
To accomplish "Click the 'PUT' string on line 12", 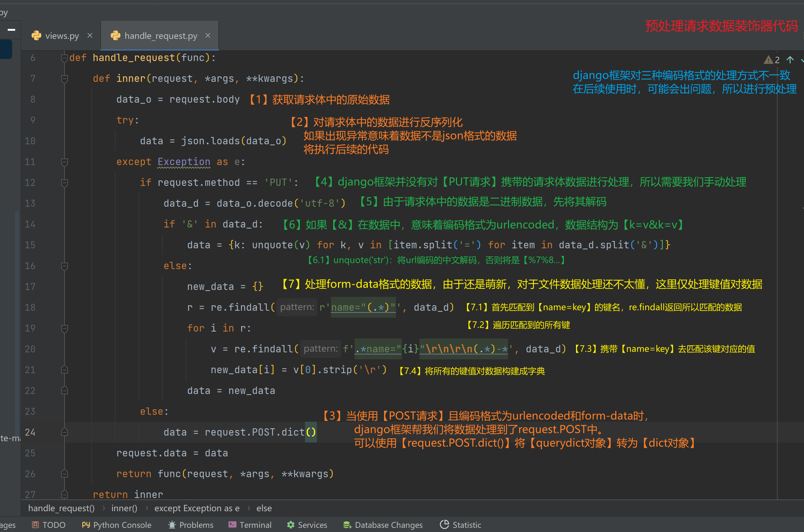I will coord(279,183).
